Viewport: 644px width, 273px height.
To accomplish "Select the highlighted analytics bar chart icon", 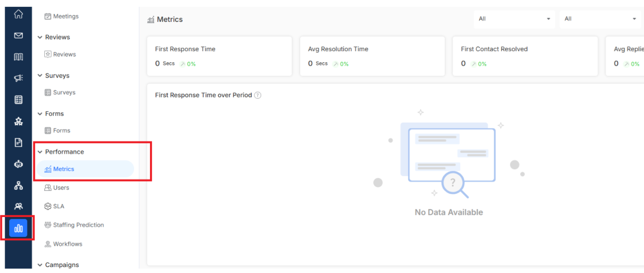I will click(x=19, y=228).
